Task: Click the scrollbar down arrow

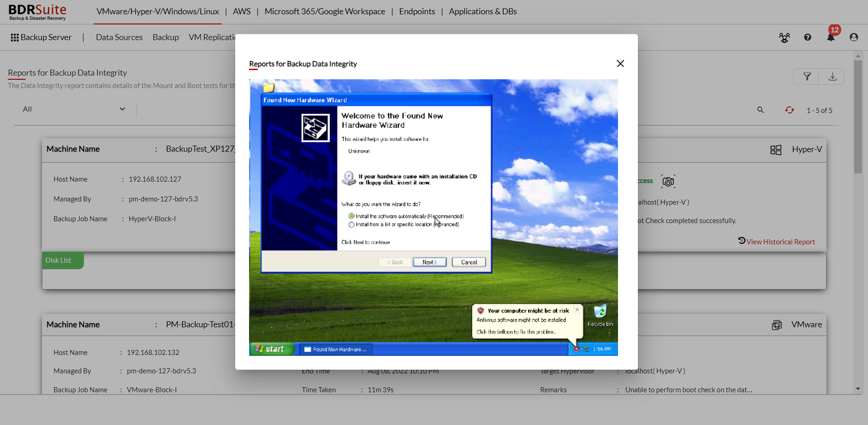Action: (x=858, y=389)
